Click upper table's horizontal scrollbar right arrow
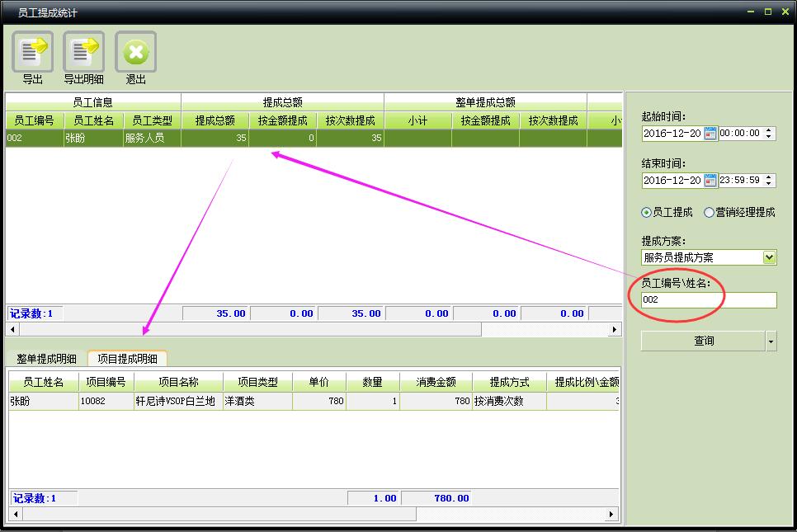797x532 pixels. [x=615, y=330]
